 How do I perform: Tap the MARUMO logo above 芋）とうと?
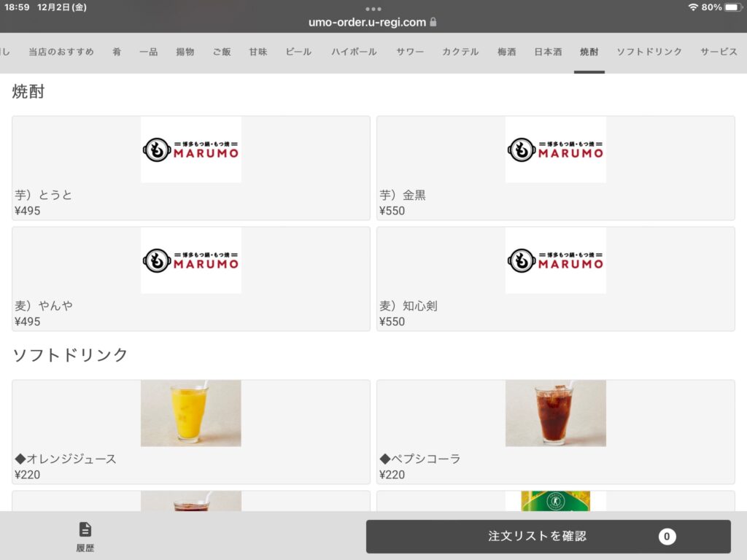(x=191, y=149)
